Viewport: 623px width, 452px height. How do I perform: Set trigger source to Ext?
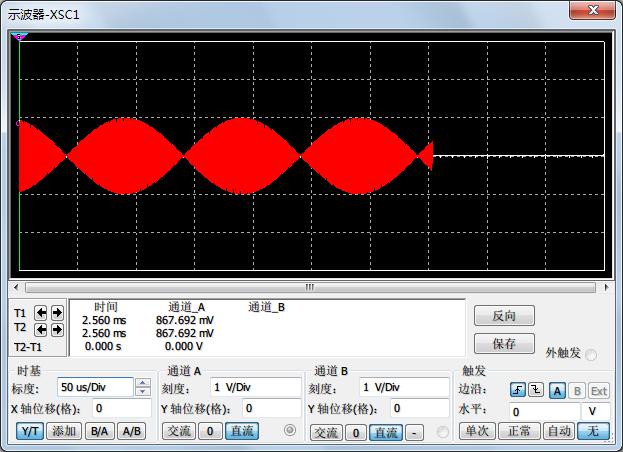(x=598, y=390)
